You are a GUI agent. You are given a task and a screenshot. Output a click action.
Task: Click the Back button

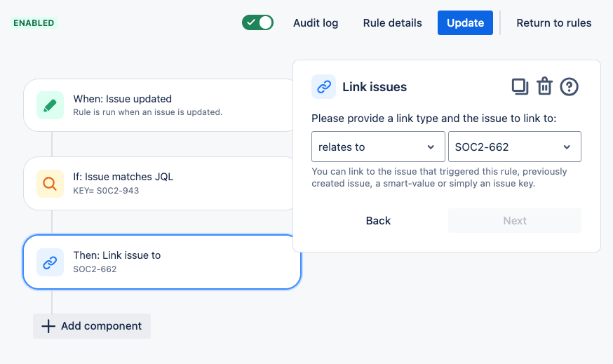pyautogui.click(x=378, y=220)
